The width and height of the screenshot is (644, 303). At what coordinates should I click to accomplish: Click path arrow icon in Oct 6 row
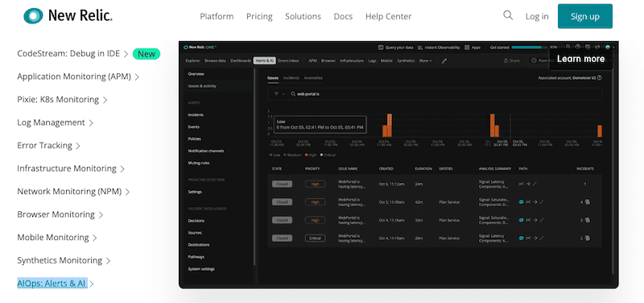tap(529, 184)
